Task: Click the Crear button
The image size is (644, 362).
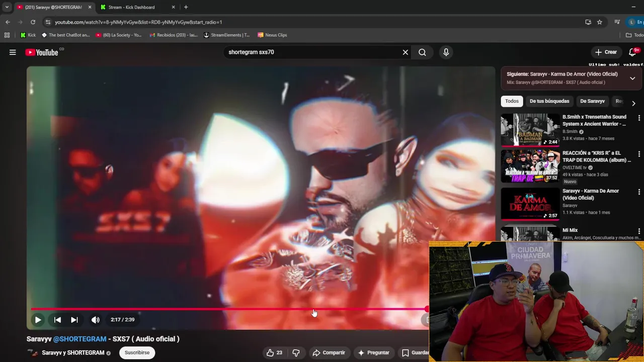Action: pos(606,52)
